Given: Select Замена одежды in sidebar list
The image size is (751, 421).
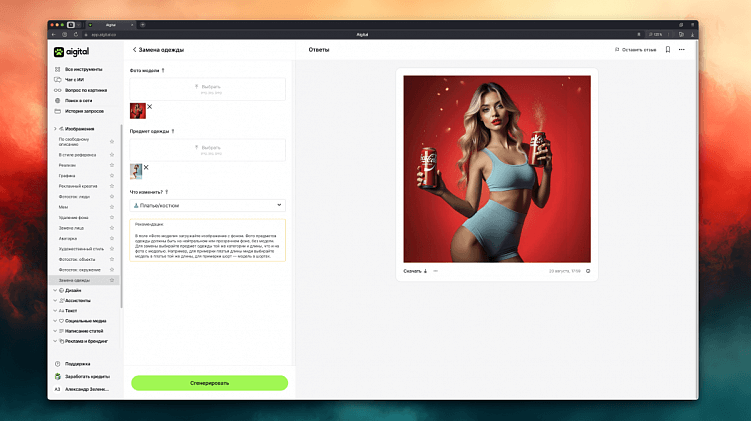Looking at the screenshot, I should click(84, 280).
